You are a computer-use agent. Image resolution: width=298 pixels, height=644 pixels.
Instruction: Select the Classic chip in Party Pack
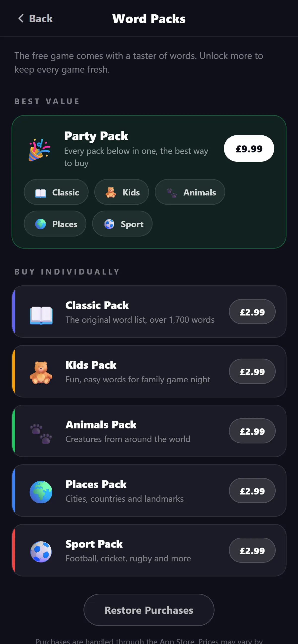56,192
